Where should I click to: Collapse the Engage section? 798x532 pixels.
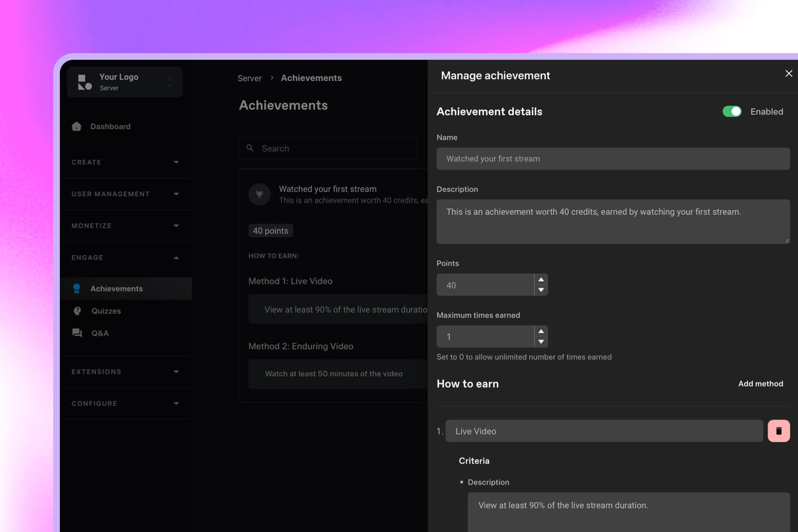125,257
